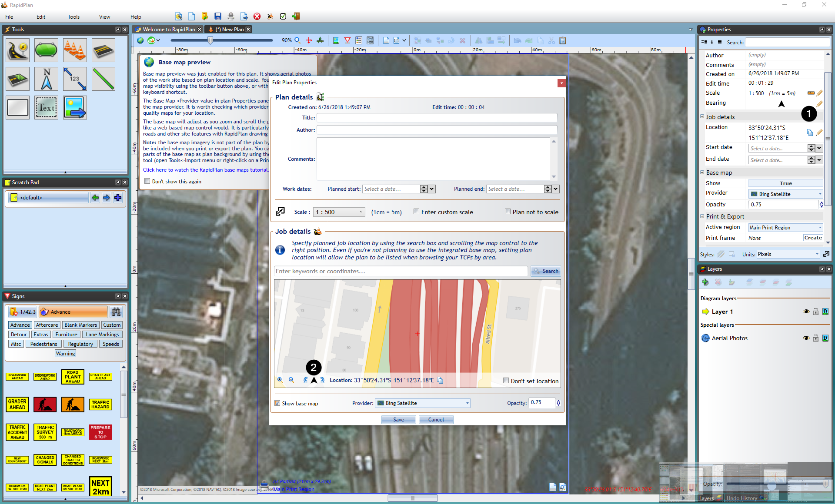The image size is (835, 504).
Task: Select the Measure/Scale tool
Action: pos(73,79)
